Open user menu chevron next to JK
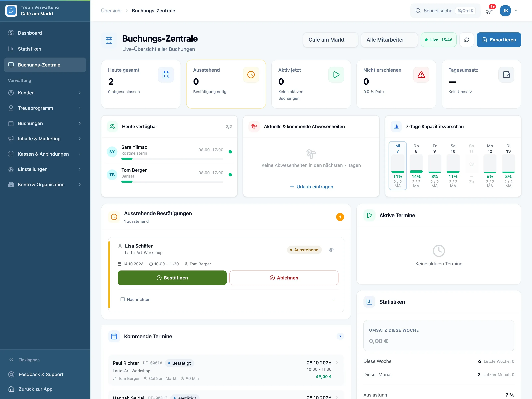This screenshot has width=532, height=399. [x=516, y=11]
